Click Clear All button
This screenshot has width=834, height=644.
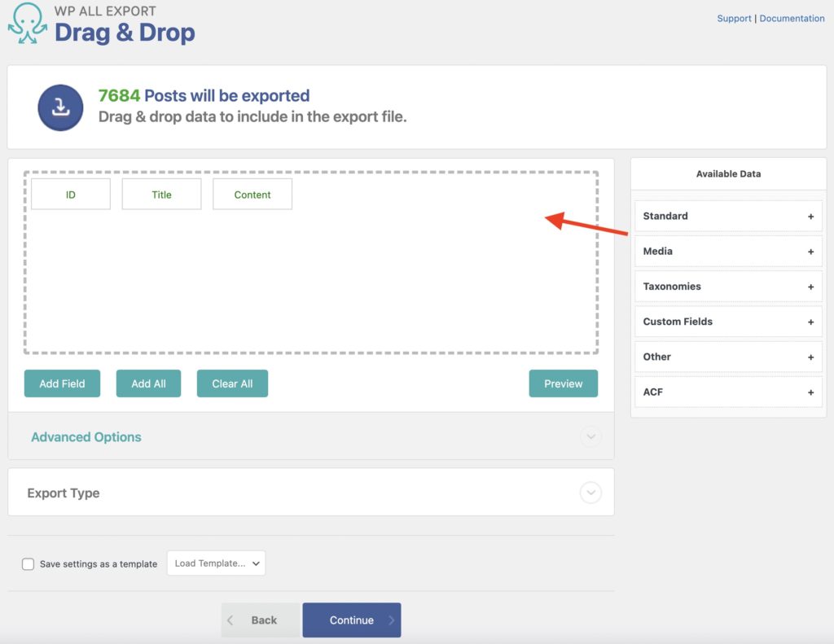click(x=232, y=383)
